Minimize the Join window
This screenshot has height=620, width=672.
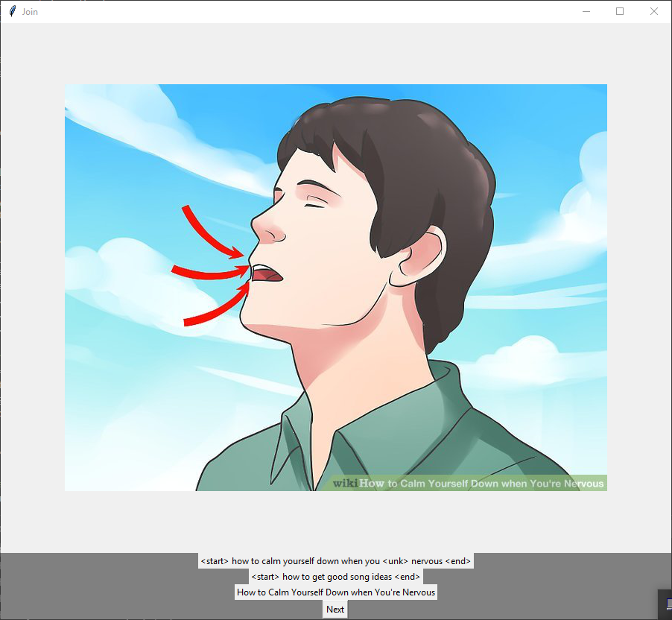click(x=586, y=12)
